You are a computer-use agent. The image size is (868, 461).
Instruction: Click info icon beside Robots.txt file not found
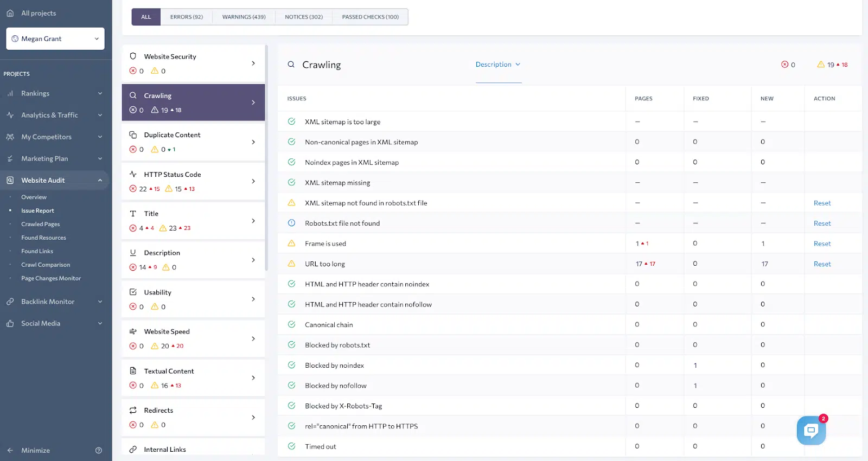[x=291, y=223]
